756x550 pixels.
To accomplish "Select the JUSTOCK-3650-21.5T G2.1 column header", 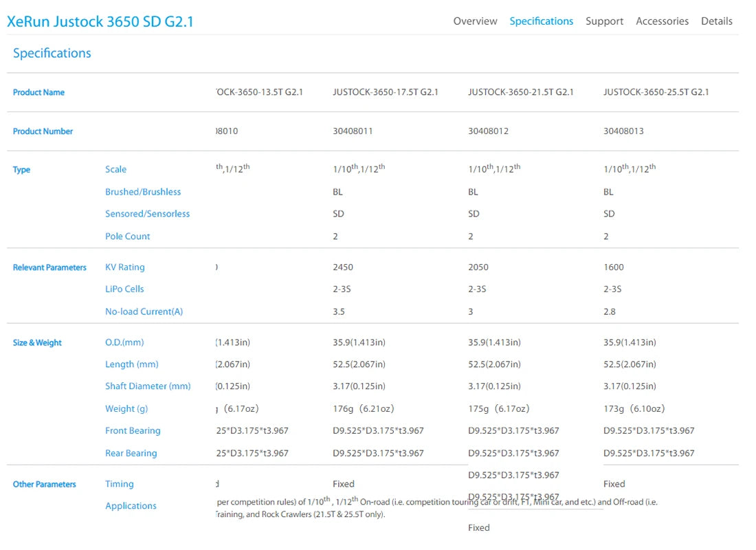I will 520,92.
